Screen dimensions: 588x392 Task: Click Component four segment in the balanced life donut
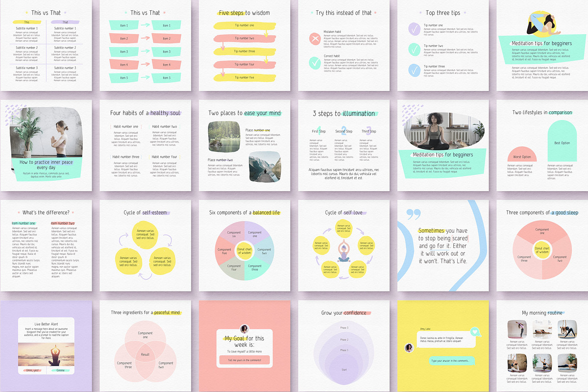(234, 268)
